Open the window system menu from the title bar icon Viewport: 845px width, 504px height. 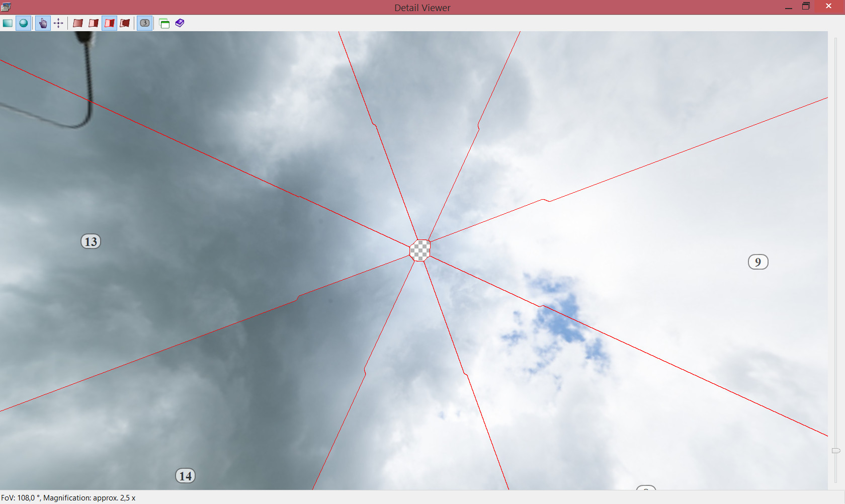(x=6, y=7)
